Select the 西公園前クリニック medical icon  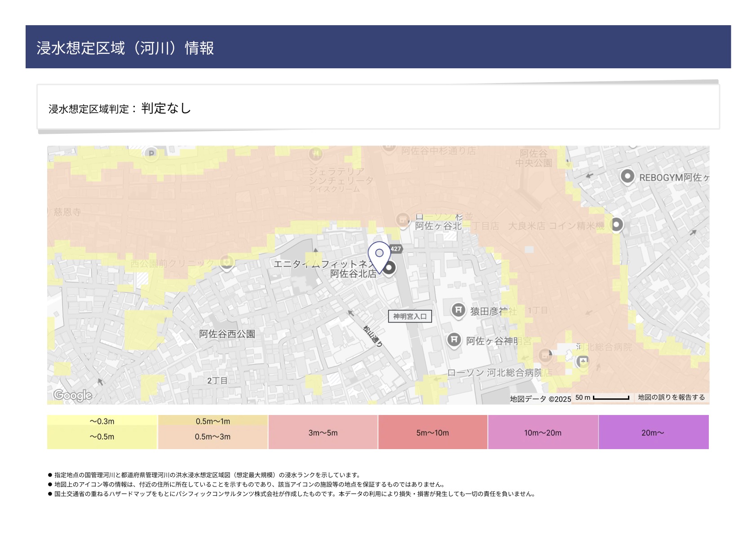(227, 262)
